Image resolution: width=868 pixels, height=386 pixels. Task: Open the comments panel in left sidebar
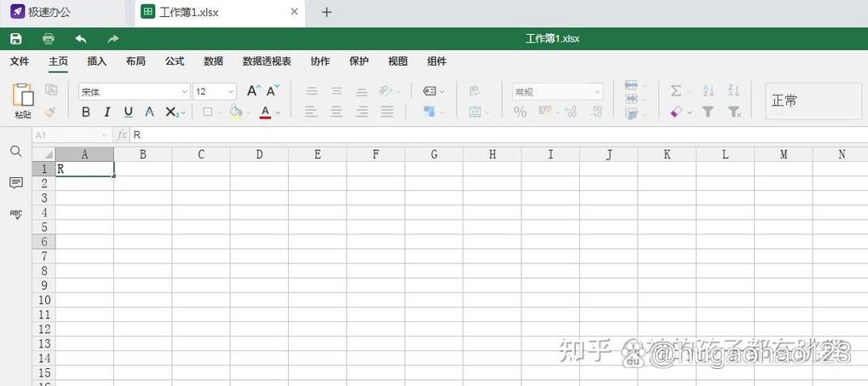[16, 182]
